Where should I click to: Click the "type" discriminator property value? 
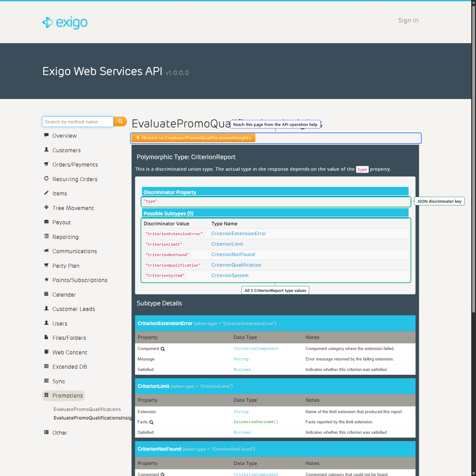tap(150, 201)
